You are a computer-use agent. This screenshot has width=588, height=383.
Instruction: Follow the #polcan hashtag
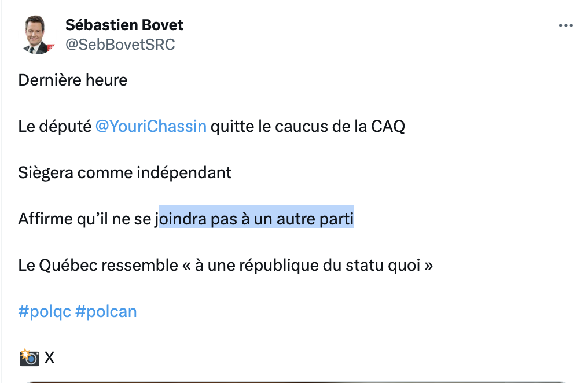(106, 312)
